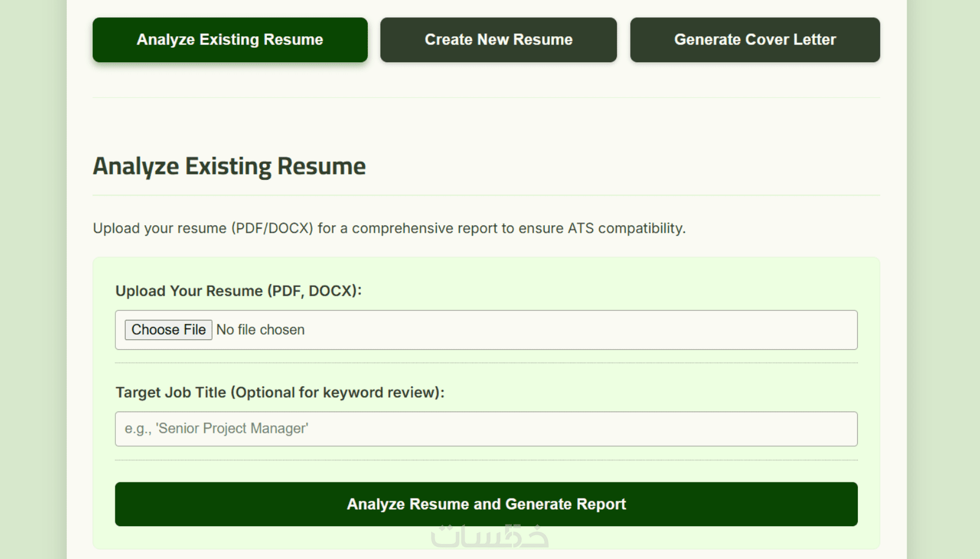Switch to the Analyze Existing Resume tab
Viewport: 980px width, 559px height.
click(229, 40)
